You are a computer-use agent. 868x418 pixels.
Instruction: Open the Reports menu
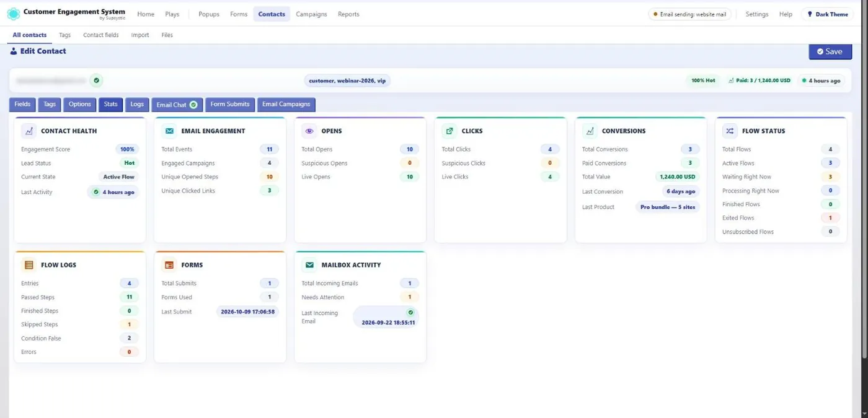[x=348, y=14]
